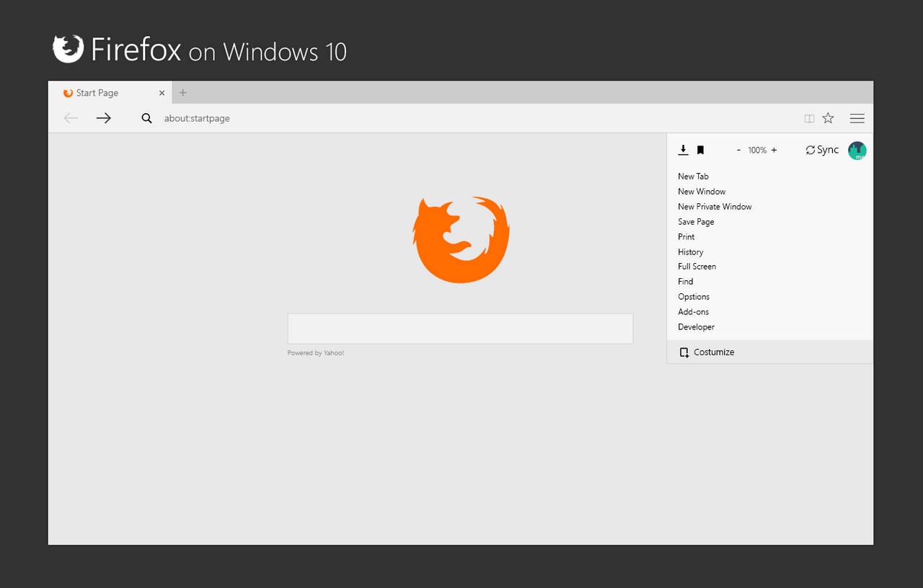This screenshot has height=588, width=923.
Task: Open History from the menu
Action: [x=690, y=252]
